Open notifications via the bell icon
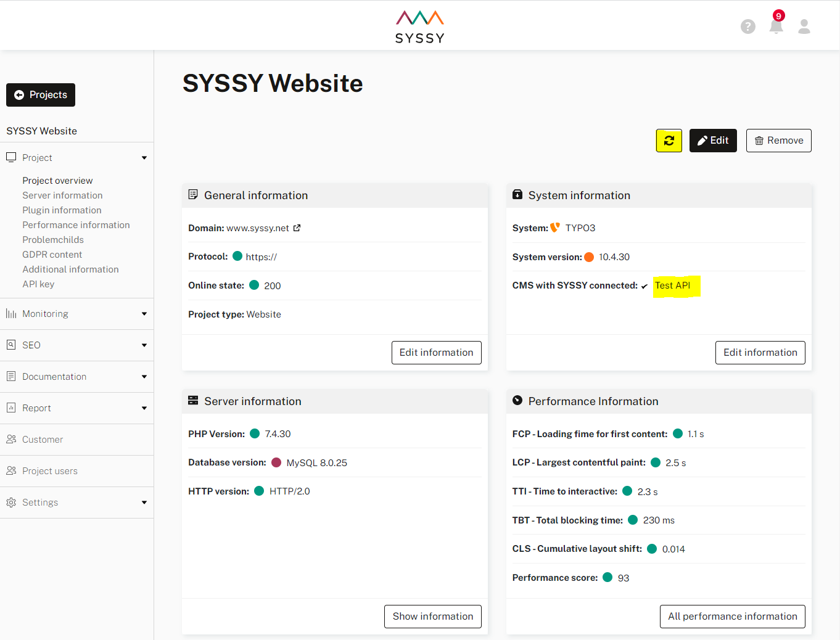 [x=776, y=27]
